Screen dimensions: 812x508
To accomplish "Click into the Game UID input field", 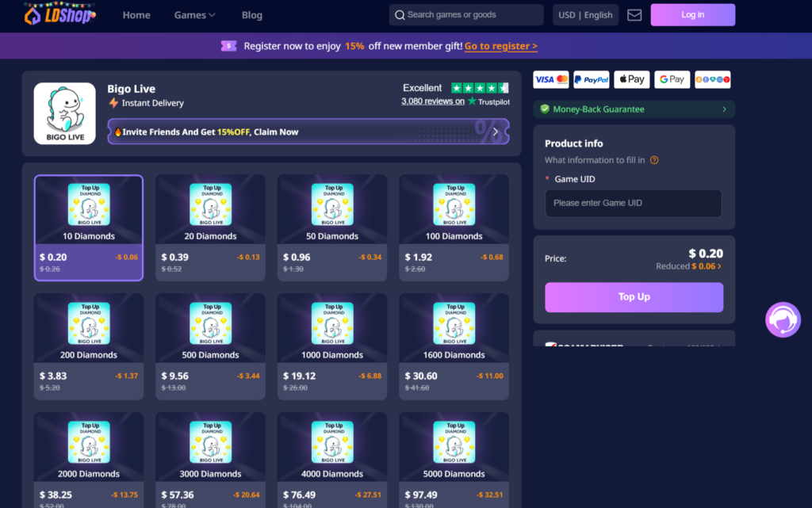I will (x=634, y=204).
